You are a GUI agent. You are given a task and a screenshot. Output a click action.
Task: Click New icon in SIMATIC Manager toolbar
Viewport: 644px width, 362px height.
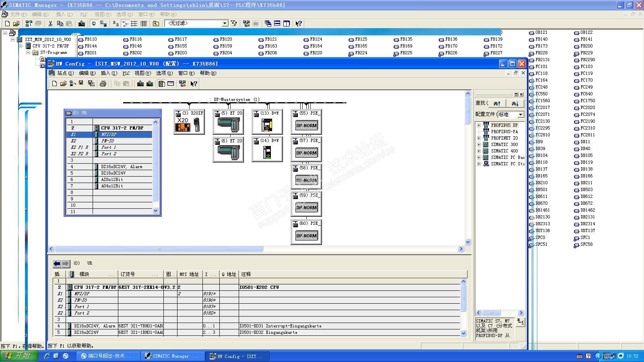point(7,24)
